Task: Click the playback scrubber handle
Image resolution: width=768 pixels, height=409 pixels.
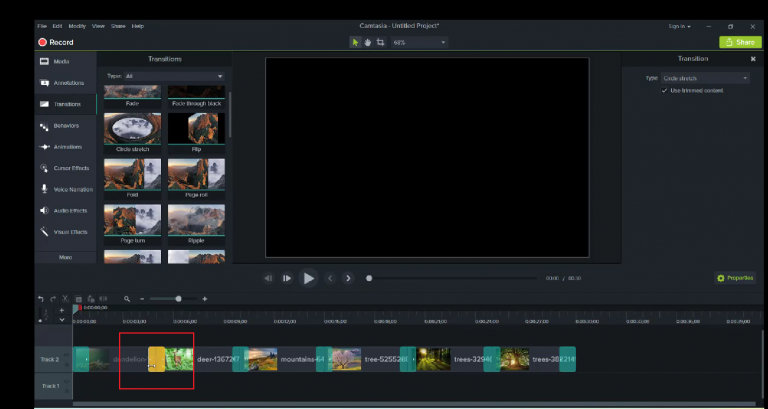Action: (369, 278)
